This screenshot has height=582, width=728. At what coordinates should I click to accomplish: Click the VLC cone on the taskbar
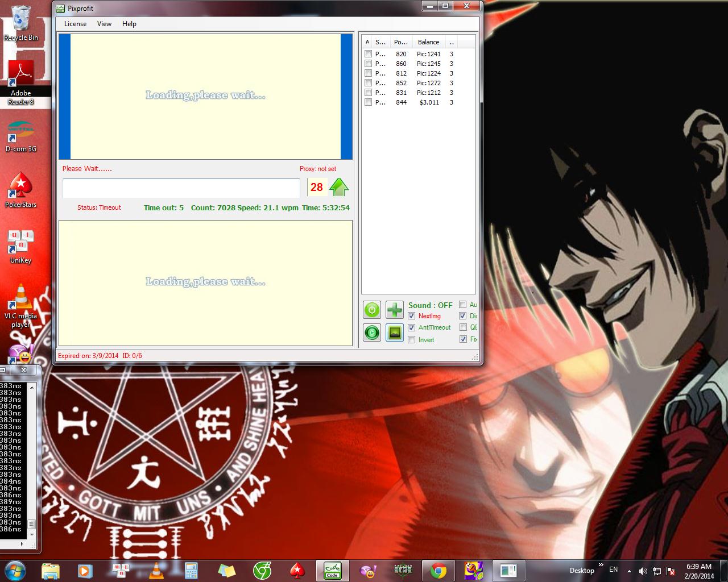pos(156,570)
